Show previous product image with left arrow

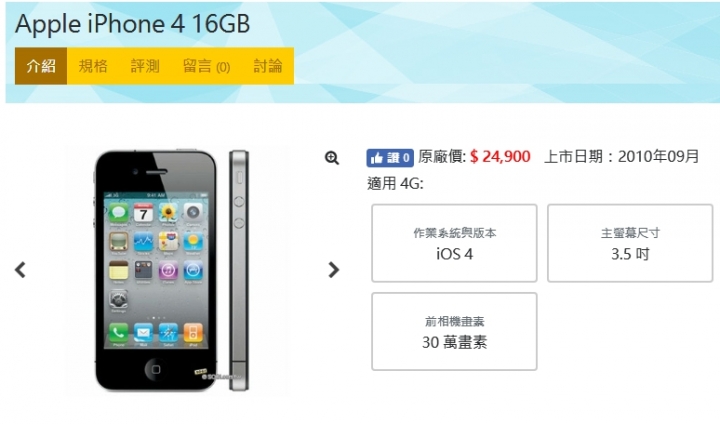[x=20, y=270]
